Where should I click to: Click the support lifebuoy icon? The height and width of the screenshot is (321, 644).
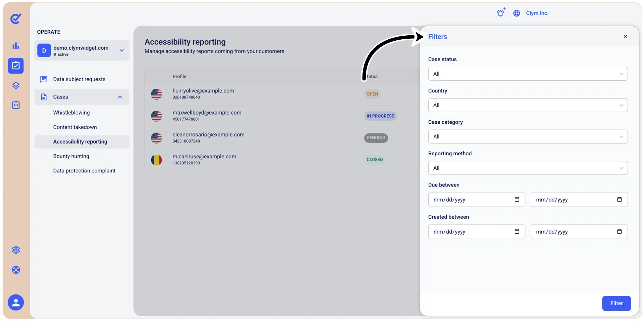[16, 270]
